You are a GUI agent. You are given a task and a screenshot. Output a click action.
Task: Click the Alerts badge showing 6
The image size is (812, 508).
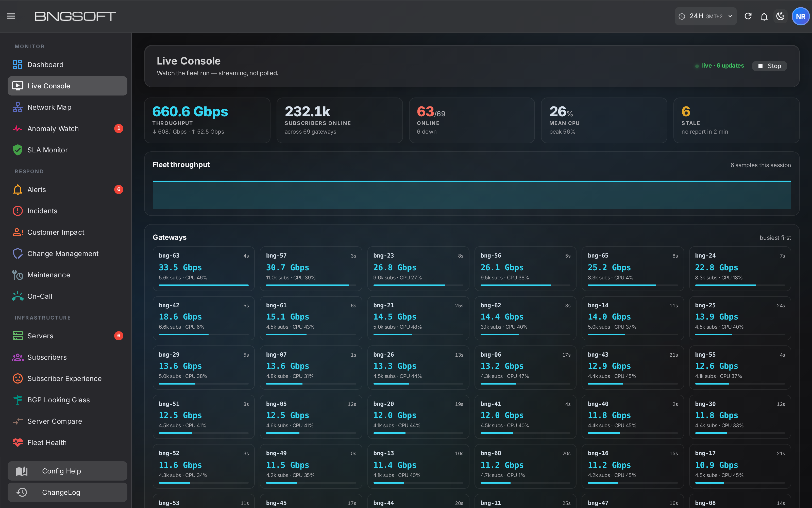tap(119, 189)
